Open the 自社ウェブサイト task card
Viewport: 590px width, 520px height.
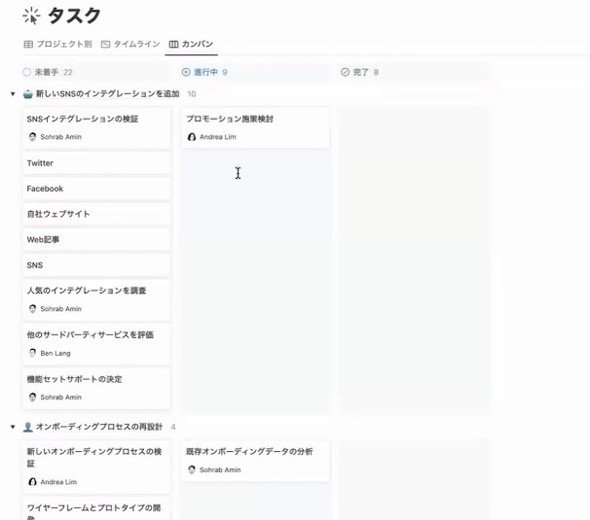tap(97, 214)
